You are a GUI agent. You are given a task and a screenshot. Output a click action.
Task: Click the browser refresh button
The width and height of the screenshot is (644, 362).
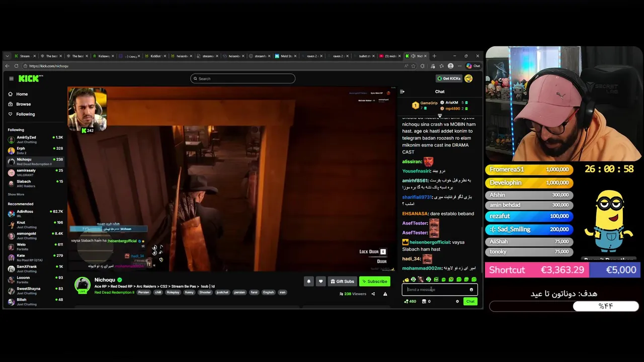pos(16,66)
